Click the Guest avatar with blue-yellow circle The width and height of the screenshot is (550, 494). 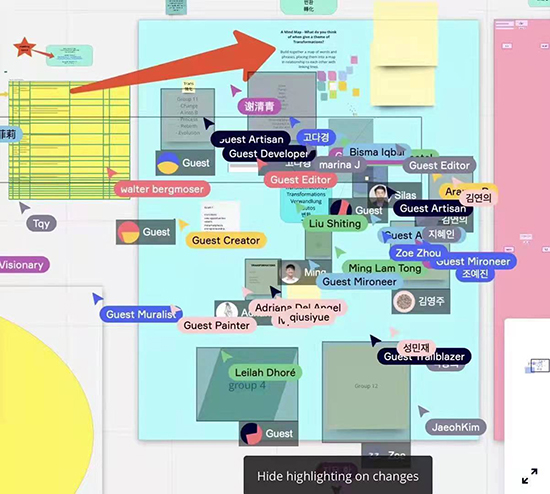[x=168, y=163]
